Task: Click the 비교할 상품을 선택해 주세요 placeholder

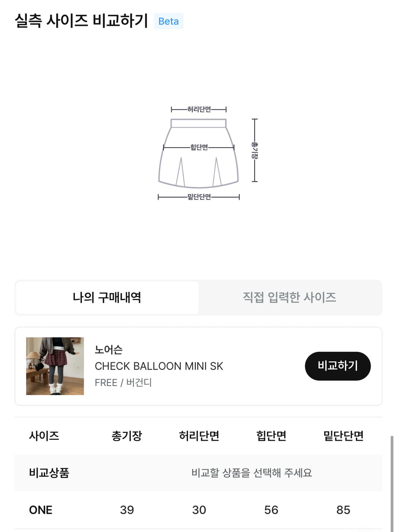Action: pyautogui.click(x=251, y=473)
